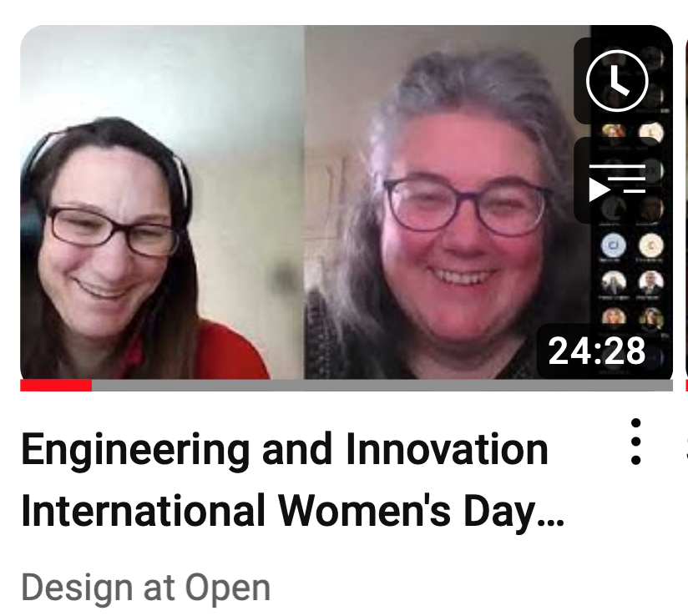Open video via 'Engineering and Innovation' title line

(285, 450)
